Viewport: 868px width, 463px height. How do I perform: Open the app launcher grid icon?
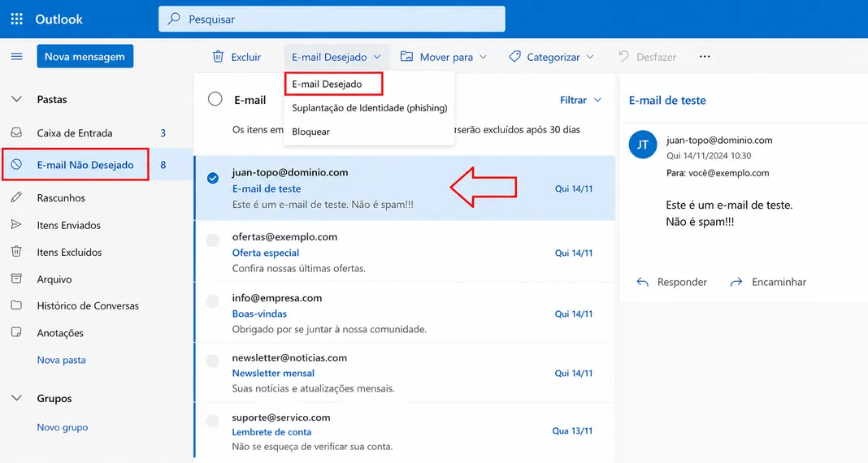16,19
